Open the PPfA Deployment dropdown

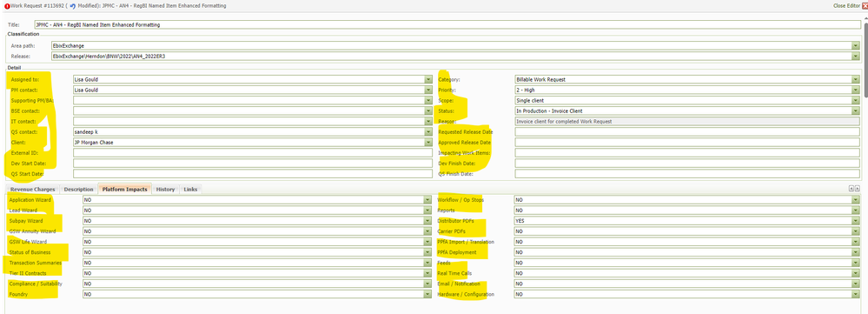(856, 252)
